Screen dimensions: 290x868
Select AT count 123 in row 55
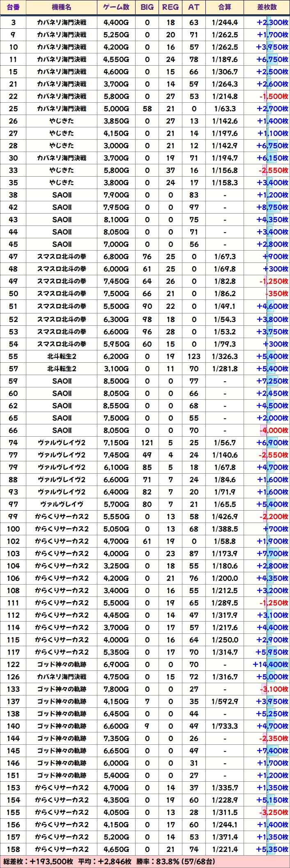(194, 356)
